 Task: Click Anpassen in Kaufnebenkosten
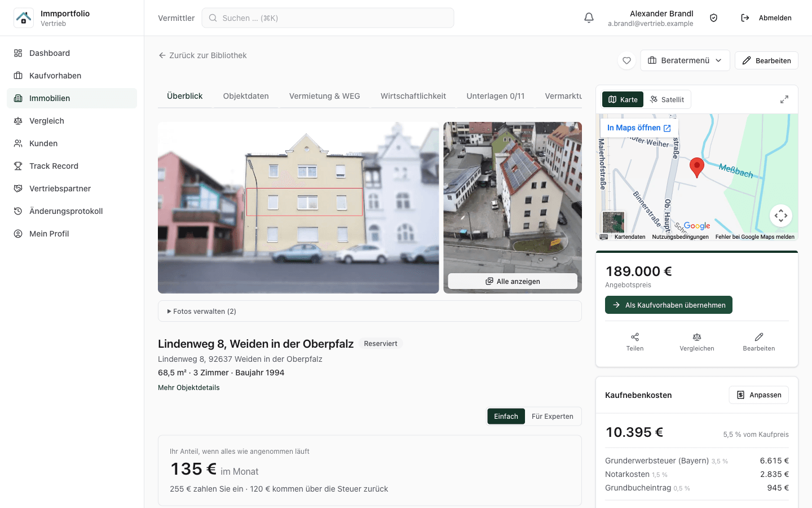pos(759,395)
